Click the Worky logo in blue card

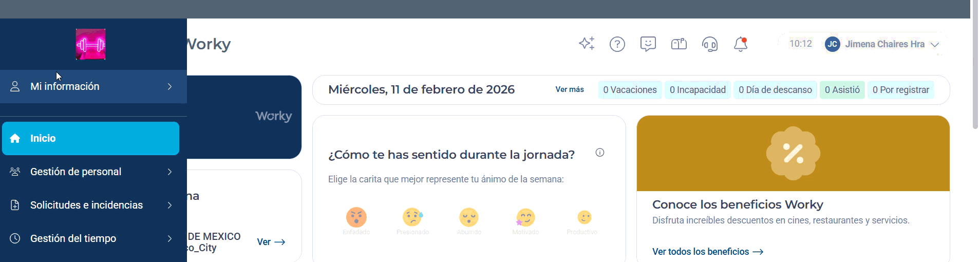(274, 116)
